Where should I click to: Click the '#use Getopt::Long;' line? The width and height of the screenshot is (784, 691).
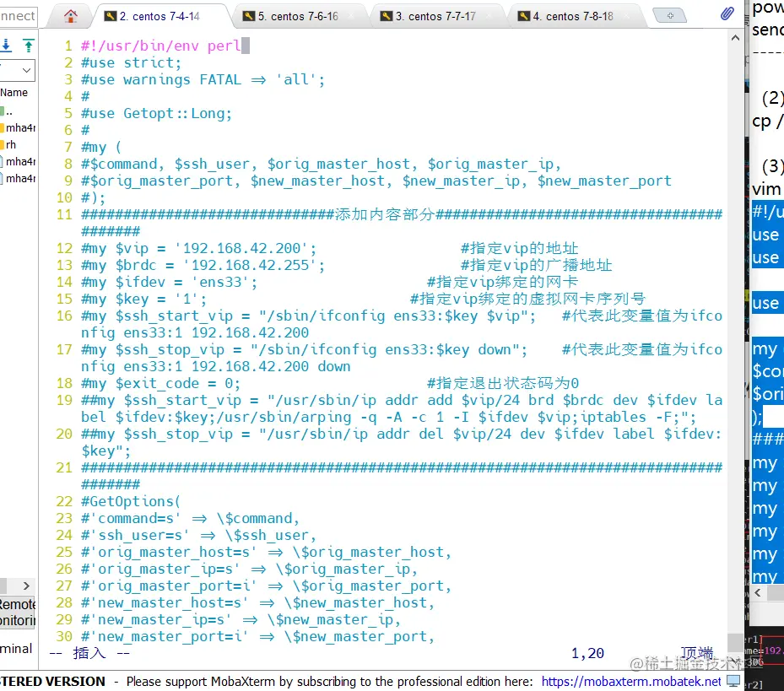click(x=156, y=114)
